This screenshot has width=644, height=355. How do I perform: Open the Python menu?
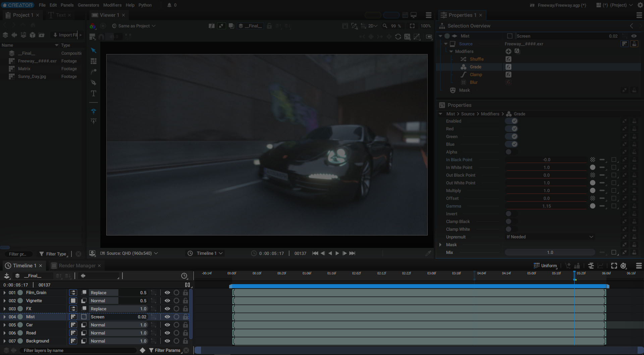point(145,5)
